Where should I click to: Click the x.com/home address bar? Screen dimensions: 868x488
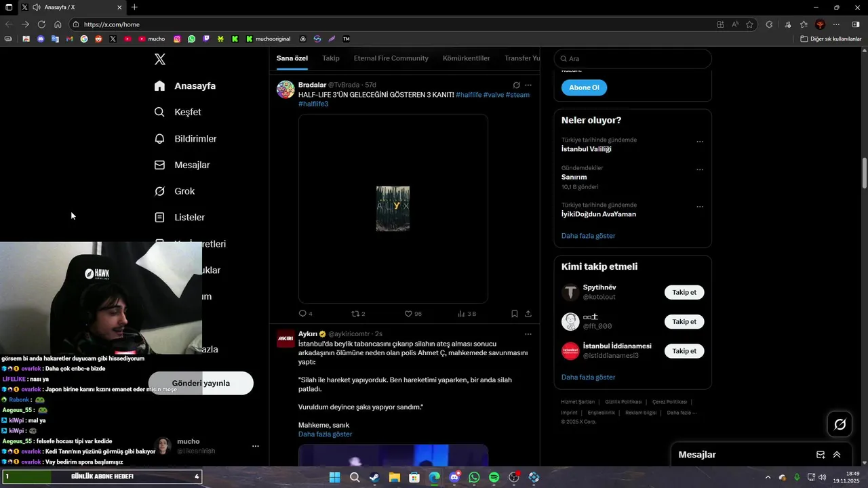(393, 24)
